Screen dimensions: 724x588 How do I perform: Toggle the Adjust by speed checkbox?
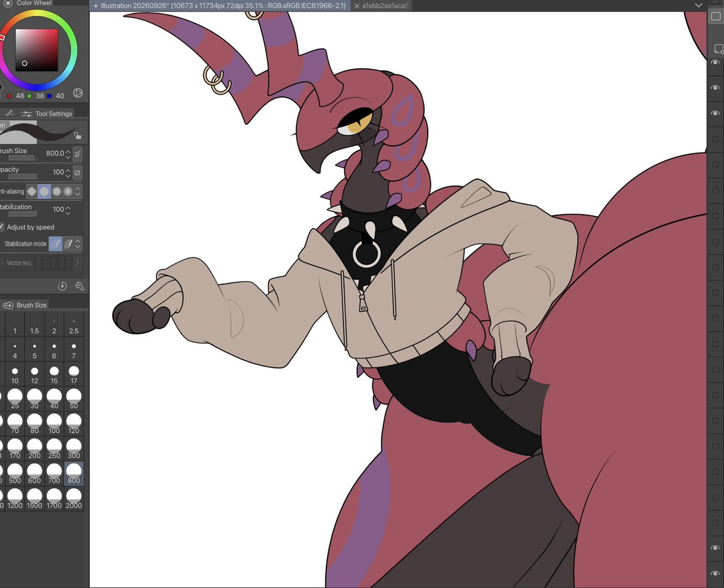pyautogui.click(x=2, y=227)
